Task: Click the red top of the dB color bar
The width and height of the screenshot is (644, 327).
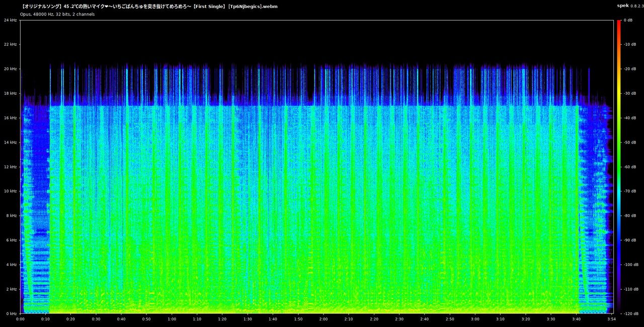Action: pyautogui.click(x=619, y=25)
